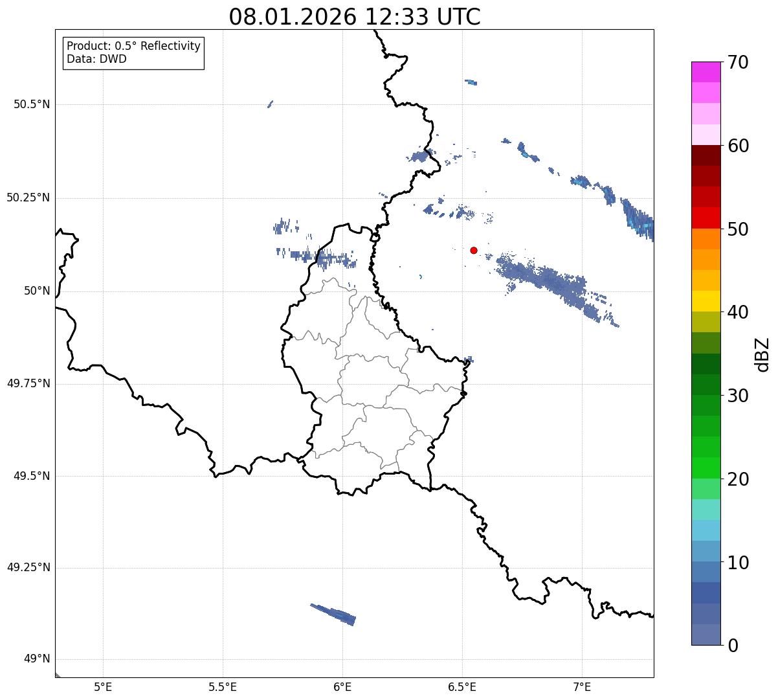Viewport: 778px width, 700px height.
Task: Click the 50°N latitude label
Action: click(37, 291)
